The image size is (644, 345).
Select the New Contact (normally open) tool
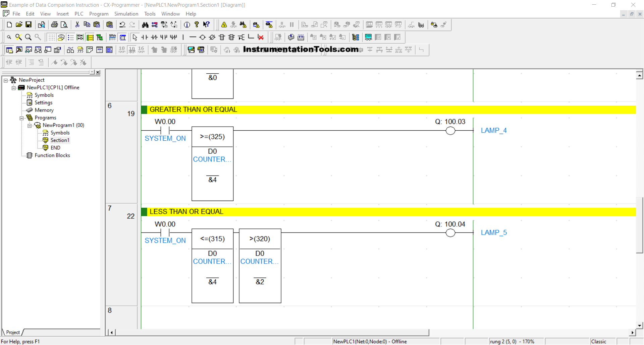point(145,37)
